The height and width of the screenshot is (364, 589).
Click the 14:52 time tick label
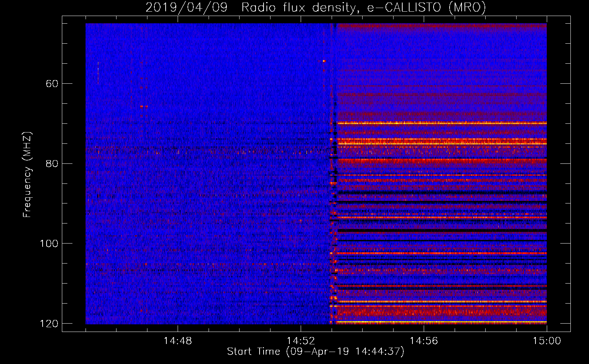coord(301,341)
